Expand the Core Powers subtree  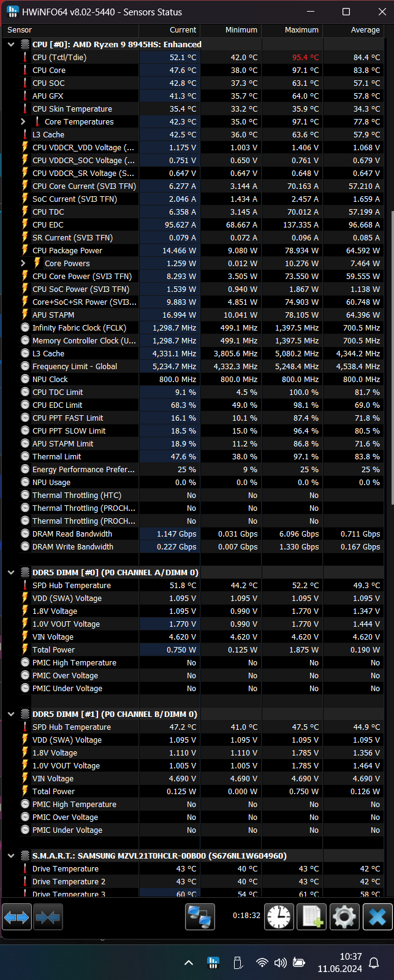pyautogui.click(x=23, y=263)
